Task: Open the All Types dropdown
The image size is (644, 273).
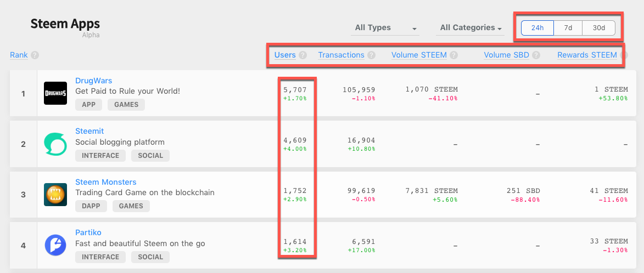Action: 385,28
